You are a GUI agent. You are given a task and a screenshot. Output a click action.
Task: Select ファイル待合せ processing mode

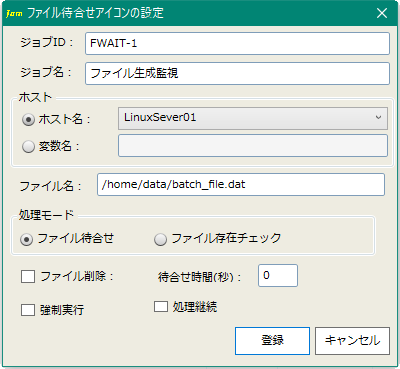coord(27,239)
